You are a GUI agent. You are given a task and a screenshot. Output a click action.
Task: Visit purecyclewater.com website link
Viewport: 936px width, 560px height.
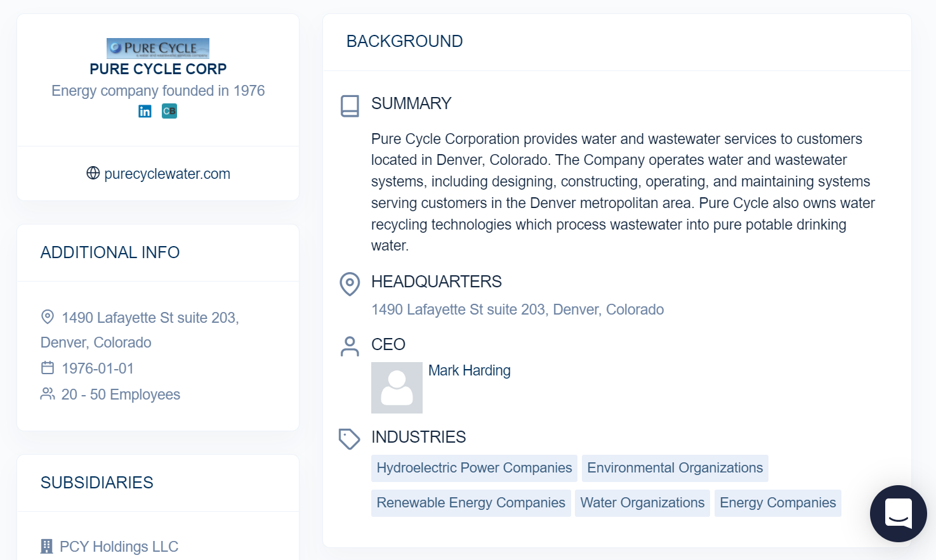tap(167, 174)
